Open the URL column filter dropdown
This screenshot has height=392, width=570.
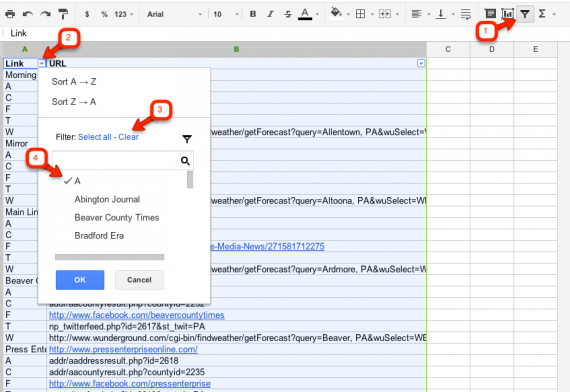(421, 63)
